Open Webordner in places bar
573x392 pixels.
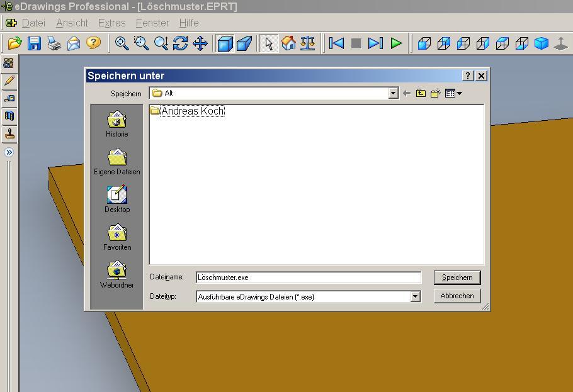pos(117,274)
